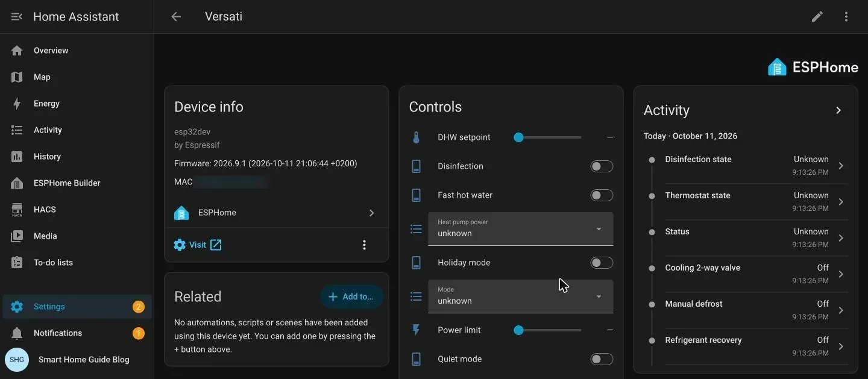Open ESPHome Builder from the sidebar
The image size is (868, 379).
[77, 183]
